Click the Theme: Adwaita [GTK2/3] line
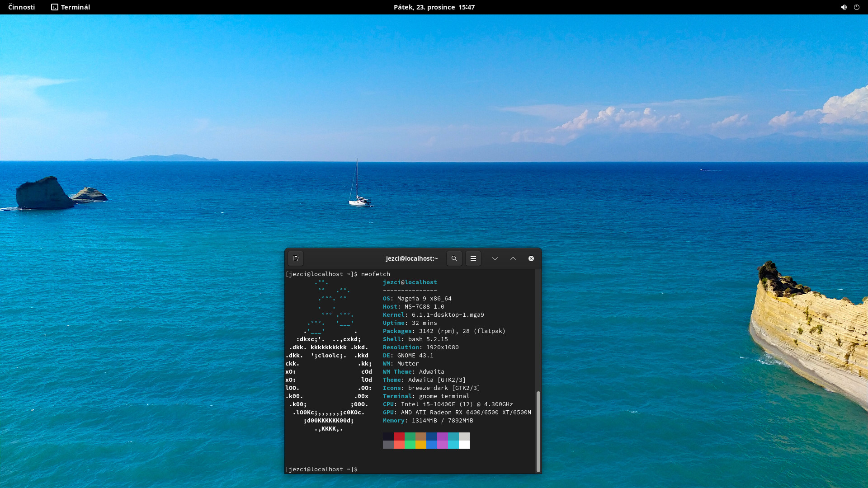This screenshot has height=488, width=868. coord(425,380)
